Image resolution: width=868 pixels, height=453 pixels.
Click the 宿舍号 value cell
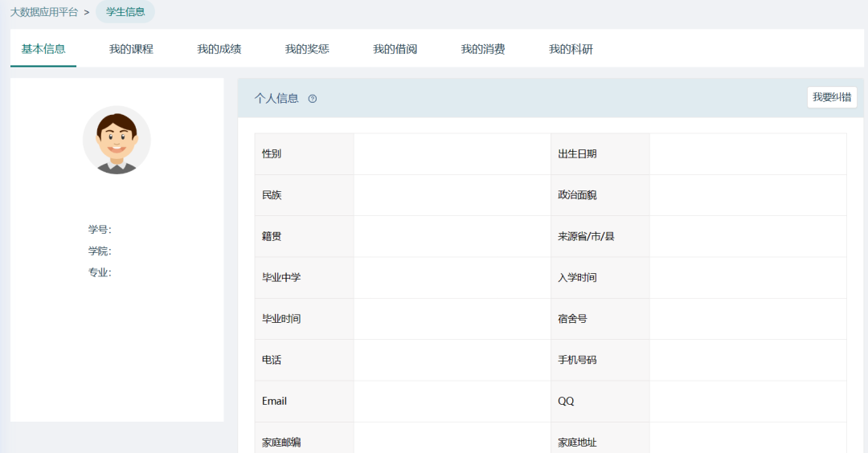point(747,319)
